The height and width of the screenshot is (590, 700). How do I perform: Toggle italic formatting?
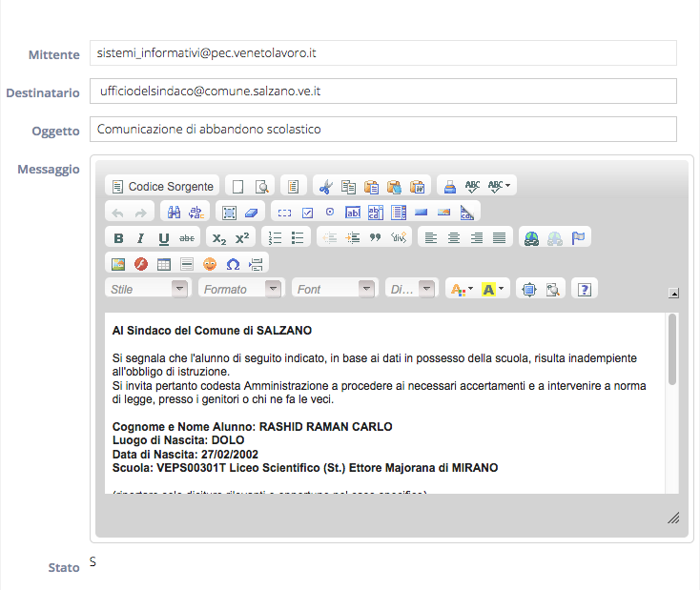click(140, 238)
